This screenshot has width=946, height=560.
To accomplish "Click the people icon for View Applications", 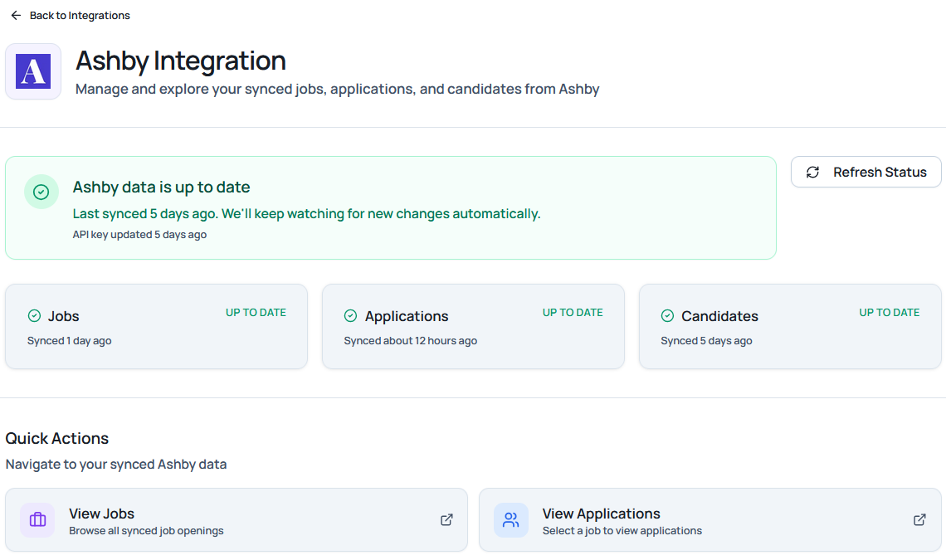I will tap(511, 520).
